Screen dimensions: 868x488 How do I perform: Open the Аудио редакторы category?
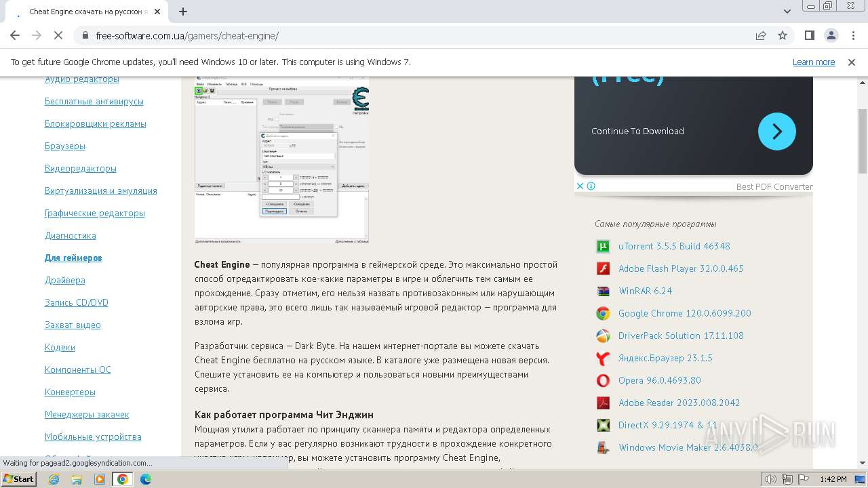[81, 79]
